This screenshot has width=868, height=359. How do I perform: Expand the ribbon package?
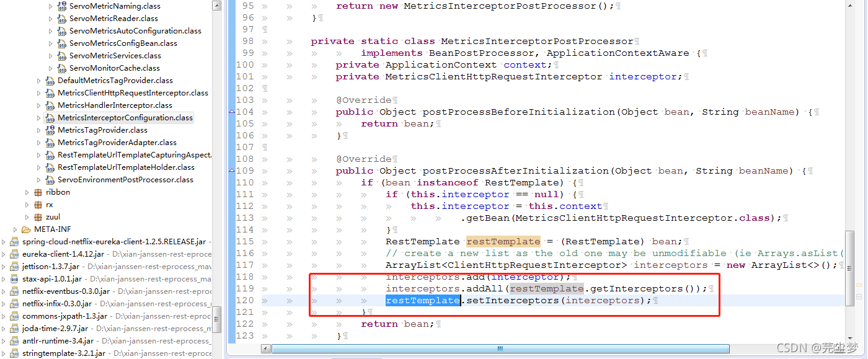27,192
